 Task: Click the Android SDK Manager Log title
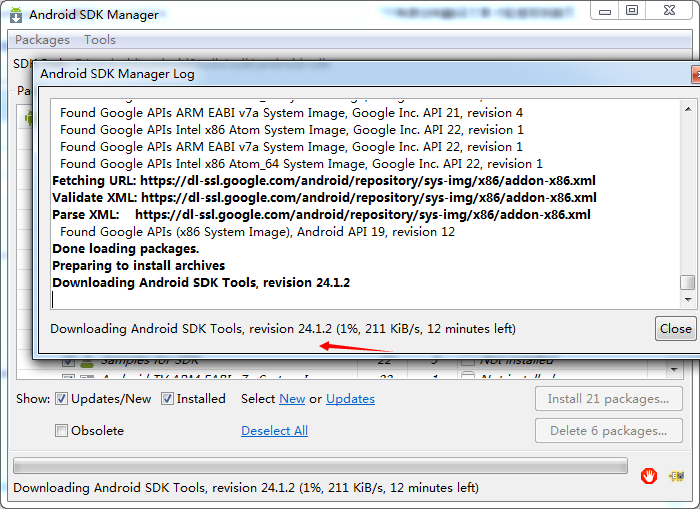coord(117,74)
